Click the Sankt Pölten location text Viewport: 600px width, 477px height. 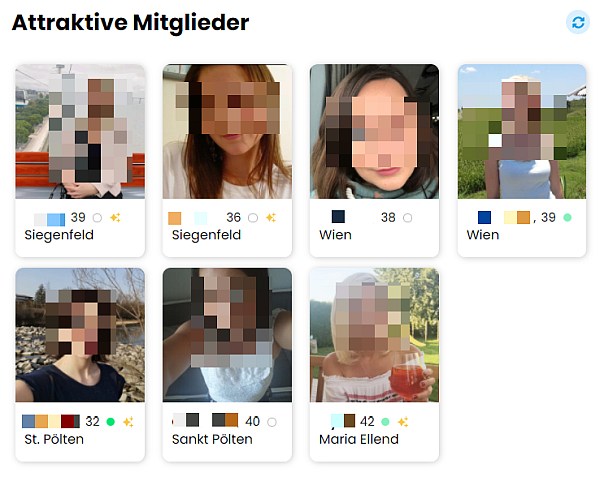pyautogui.click(x=212, y=439)
